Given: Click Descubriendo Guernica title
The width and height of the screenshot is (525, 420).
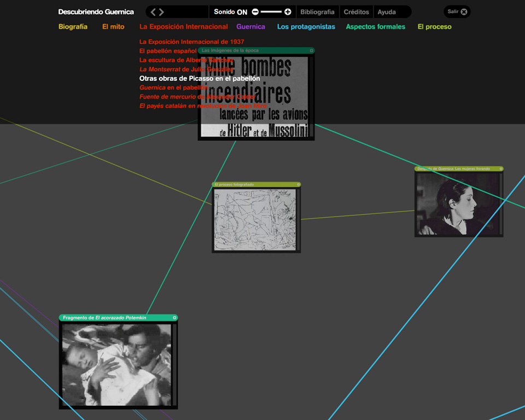Looking at the screenshot, I should point(96,12).
